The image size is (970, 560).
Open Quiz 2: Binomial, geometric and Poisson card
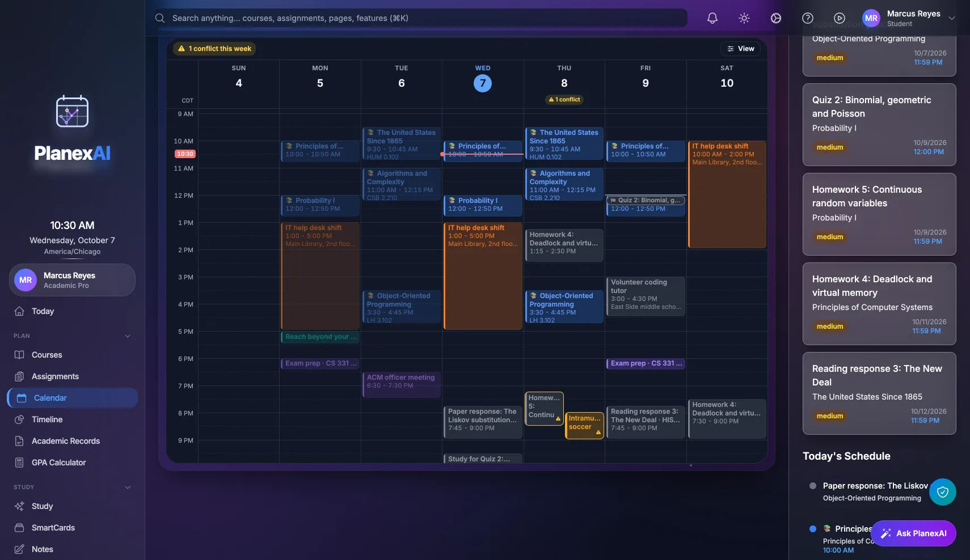[x=879, y=125]
